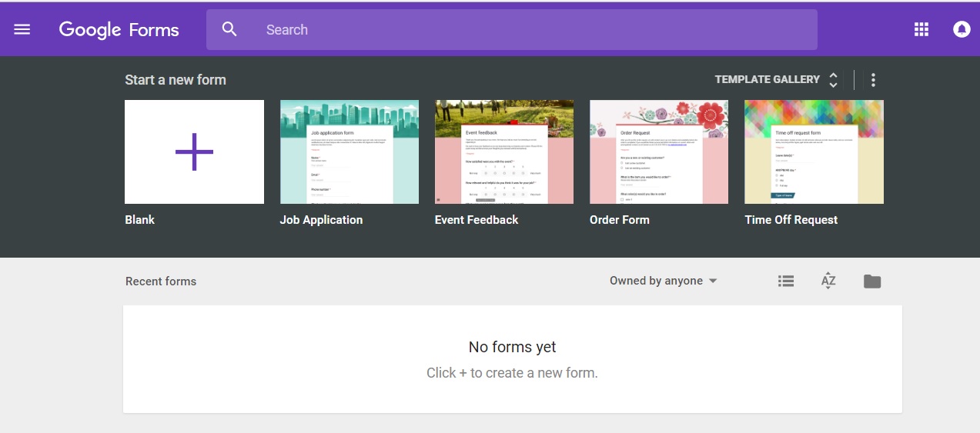The height and width of the screenshot is (433, 980).
Task: Click the Blank label below thumbnail
Action: (140, 220)
